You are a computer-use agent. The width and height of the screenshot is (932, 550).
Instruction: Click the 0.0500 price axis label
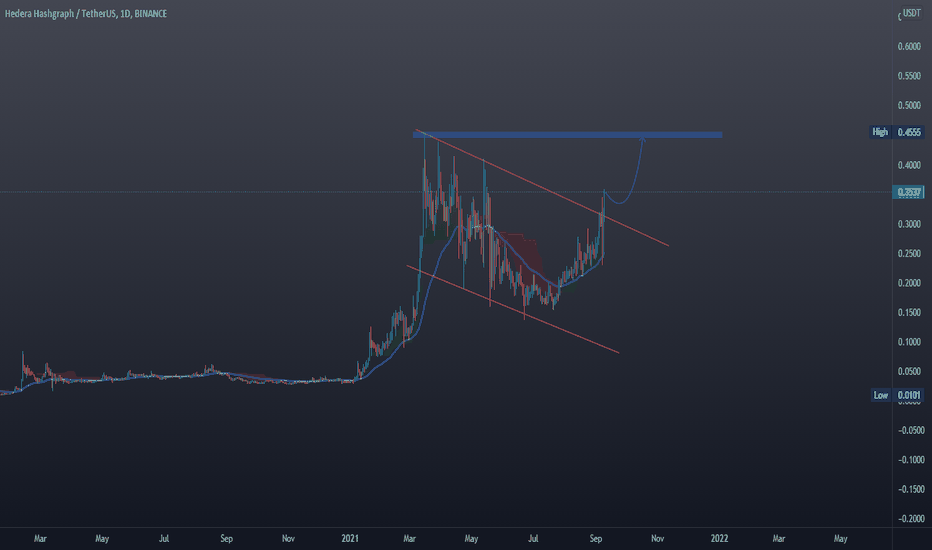click(x=909, y=371)
